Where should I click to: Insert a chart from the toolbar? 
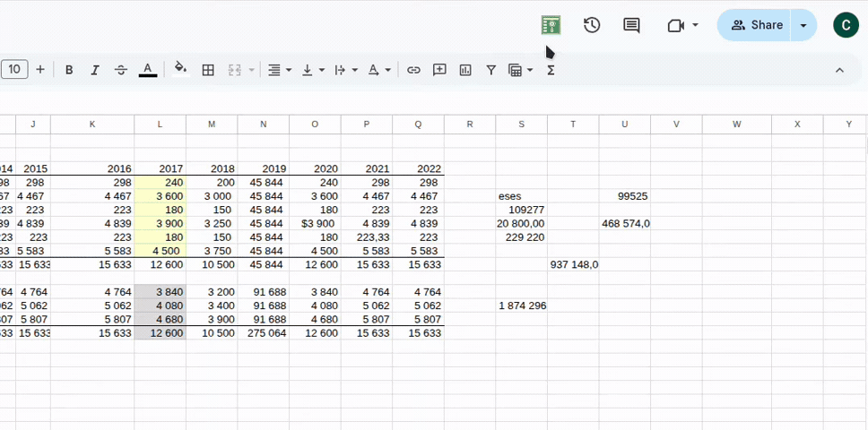(x=465, y=70)
